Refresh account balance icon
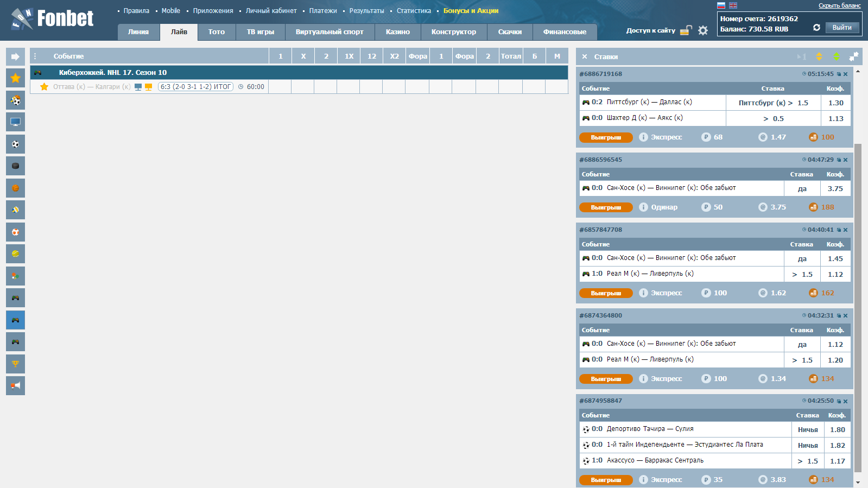This screenshot has width=868, height=488. click(x=816, y=28)
